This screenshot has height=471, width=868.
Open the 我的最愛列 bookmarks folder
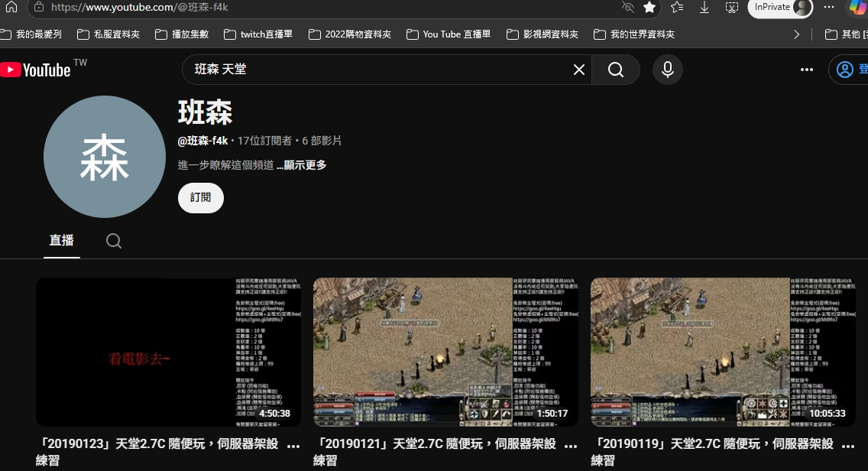31,34
